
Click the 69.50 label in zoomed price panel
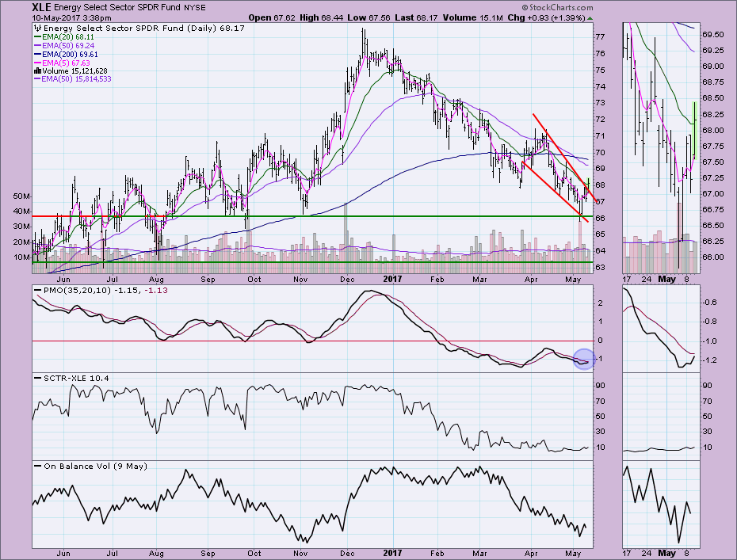tap(714, 35)
